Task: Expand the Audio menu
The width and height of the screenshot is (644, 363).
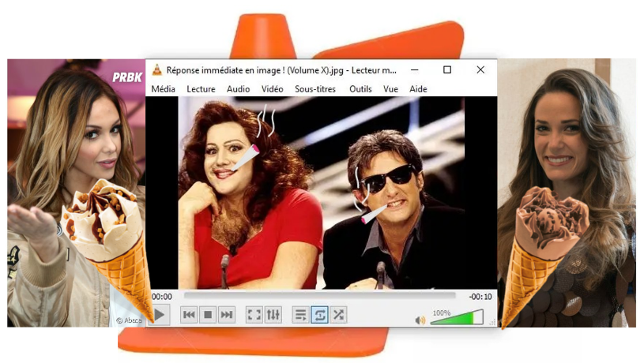Action: 238,89
